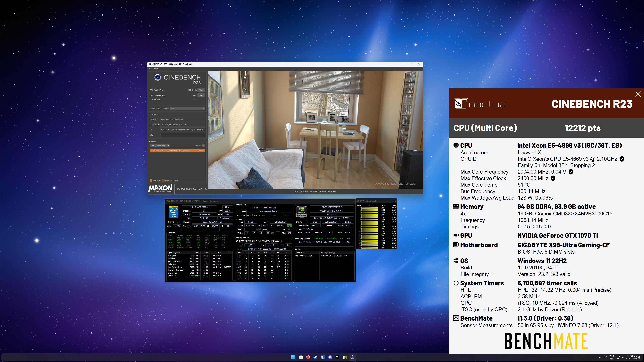Select the Avg. Active Clock row
Image resolution: width=644 pixels, height=362 pixels.
(200, 267)
